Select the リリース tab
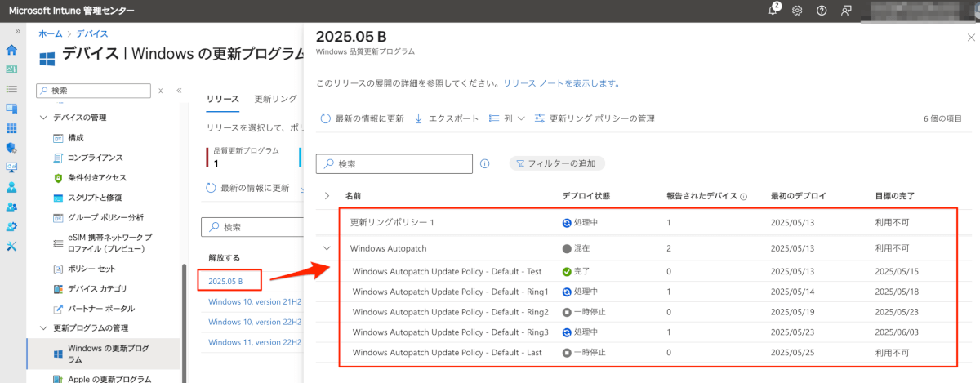This screenshot has height=383, width=980. [x=222, y=99]
